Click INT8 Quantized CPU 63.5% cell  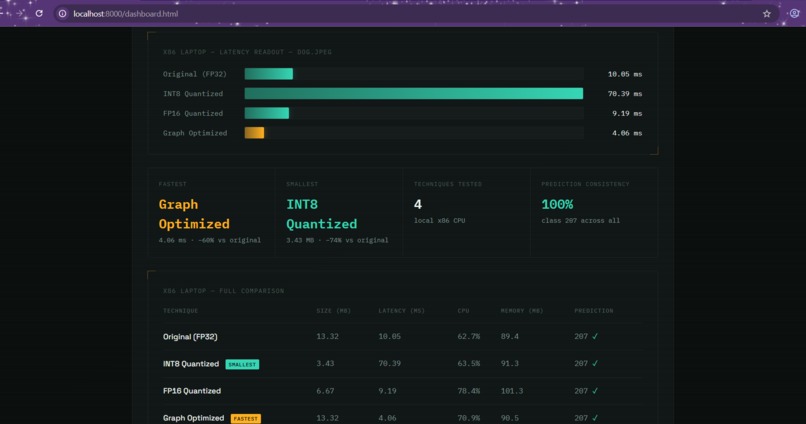[468, 363]
